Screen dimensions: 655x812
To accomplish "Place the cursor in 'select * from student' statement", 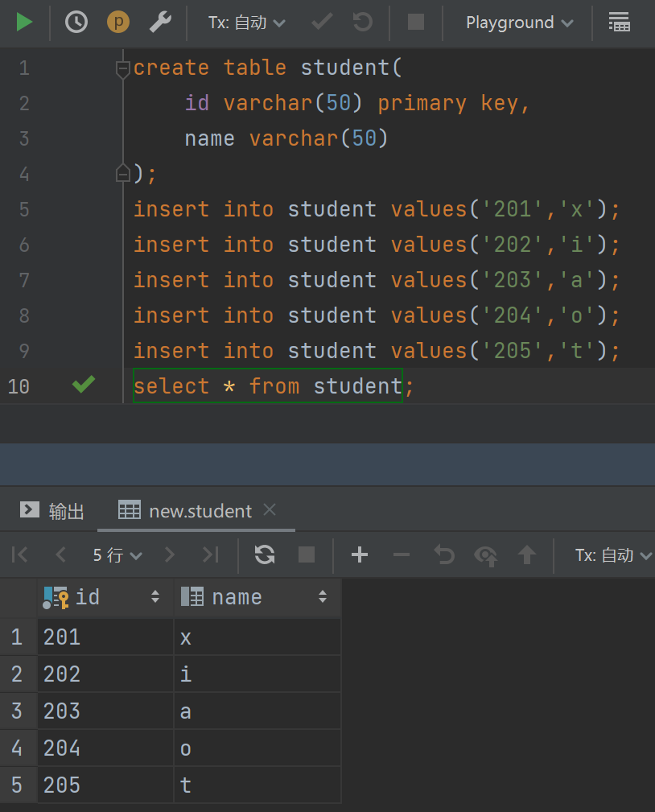I will (x=268, y=386).
